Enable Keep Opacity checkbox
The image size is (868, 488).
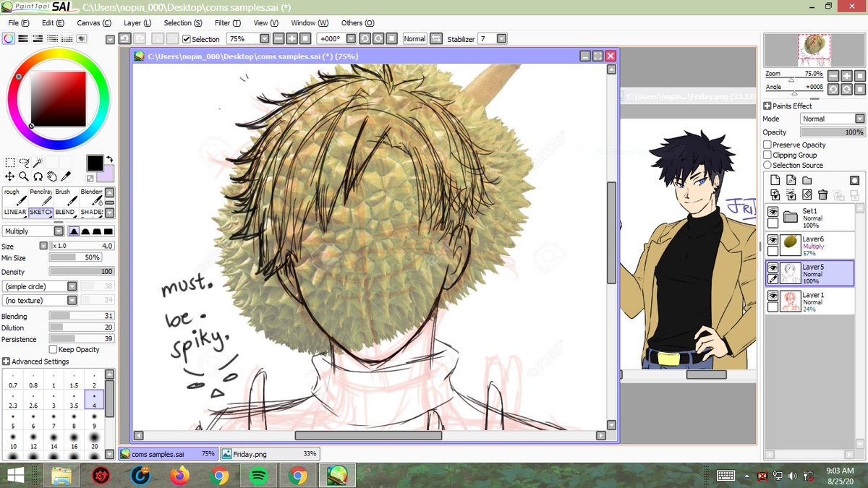pyautogui.click(x=53, y=349)
